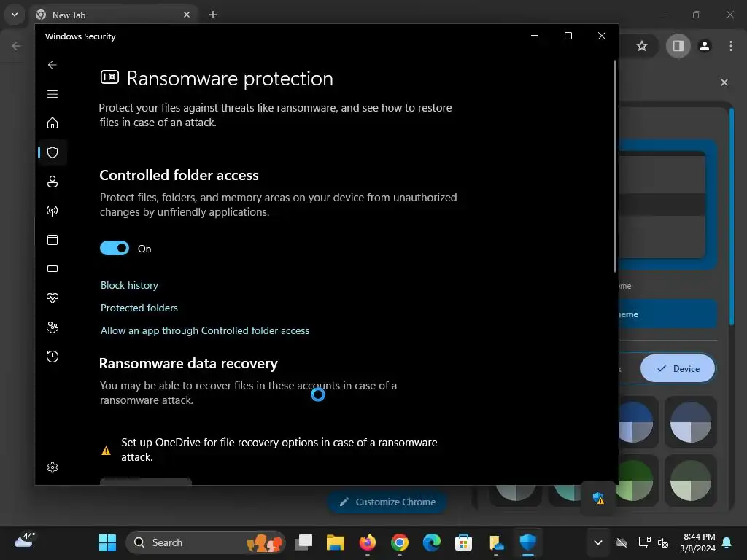Open the Windows Start menu
Viewport: 747px width, 560px height.
pos(108,542)
